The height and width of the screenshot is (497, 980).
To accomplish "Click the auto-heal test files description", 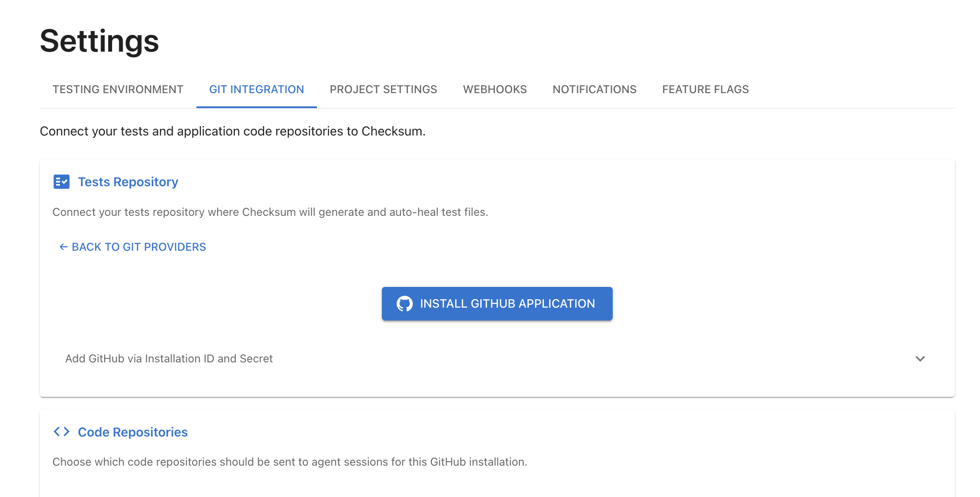I will (270, 212).
